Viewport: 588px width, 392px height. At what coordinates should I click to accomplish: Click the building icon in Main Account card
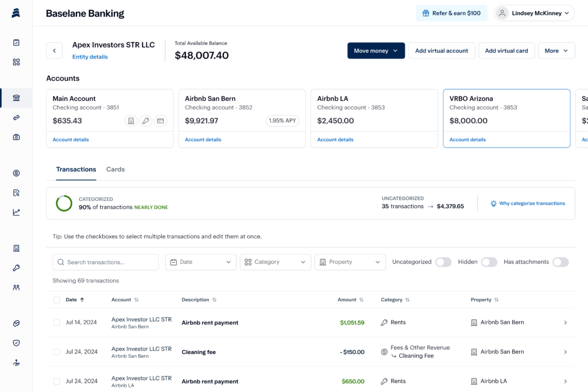[x=131, y=121]
